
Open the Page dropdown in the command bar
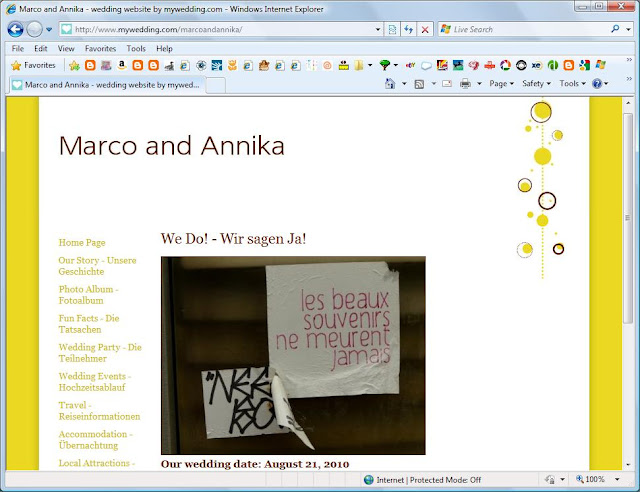[x=501, y=84]
